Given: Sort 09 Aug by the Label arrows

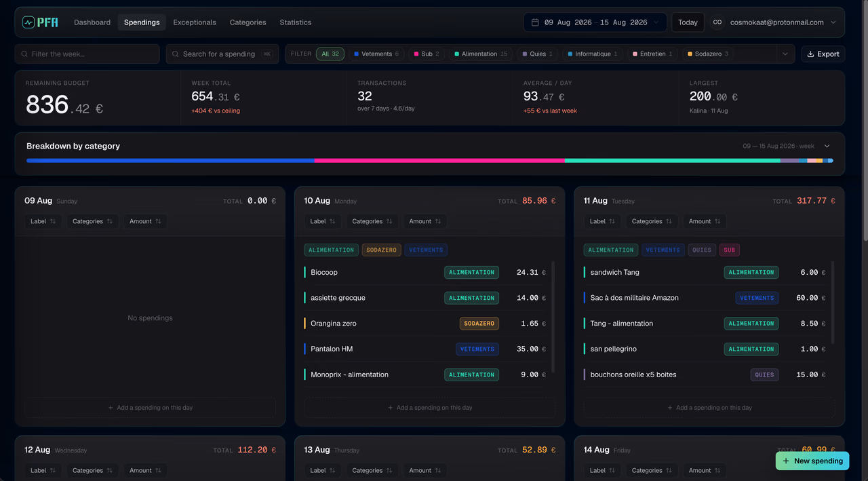Looking at the screenshot, I should 53,221.
